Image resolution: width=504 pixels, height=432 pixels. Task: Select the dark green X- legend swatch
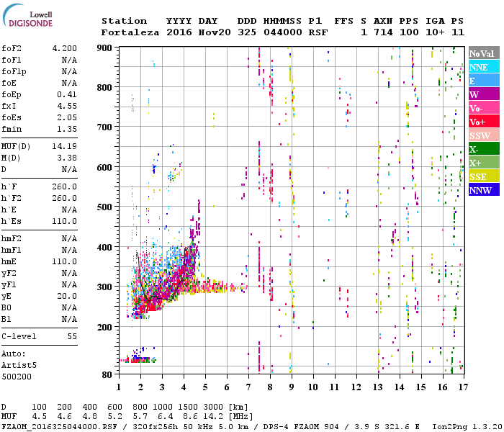click(x=484, y=149)
